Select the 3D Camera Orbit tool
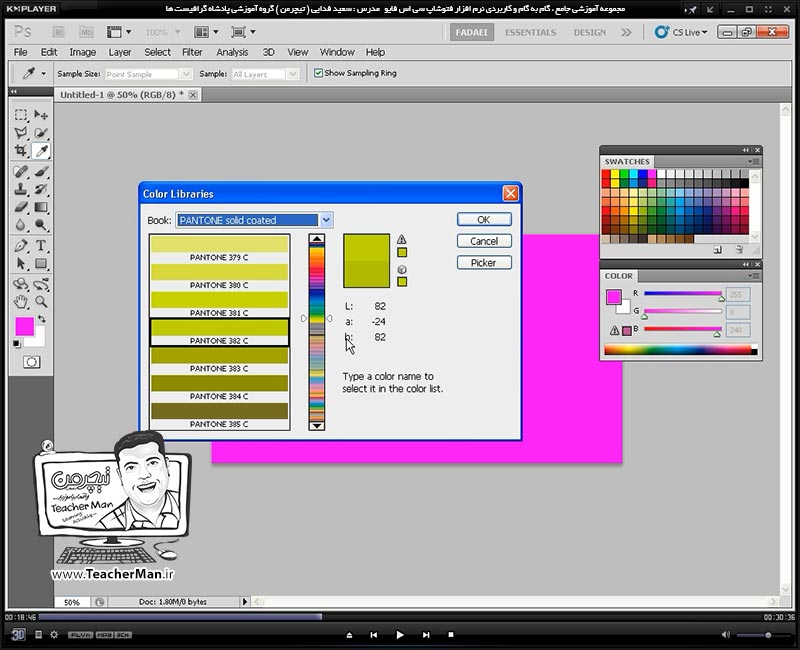 41,284
